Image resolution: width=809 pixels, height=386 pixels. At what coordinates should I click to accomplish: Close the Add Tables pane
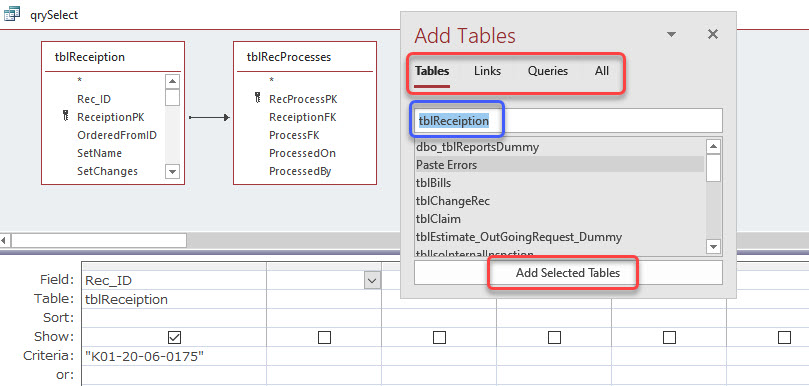(713, 35)
